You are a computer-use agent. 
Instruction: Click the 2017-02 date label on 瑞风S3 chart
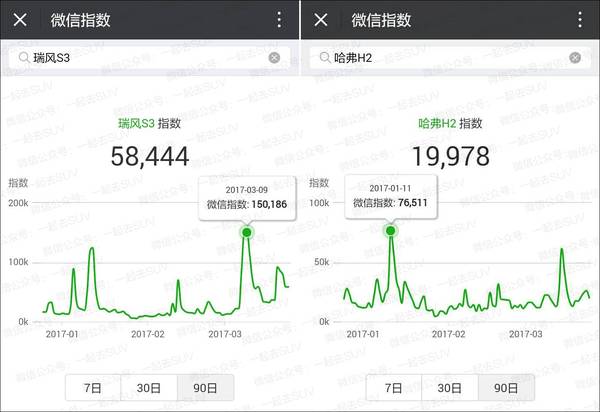point(148,334)
